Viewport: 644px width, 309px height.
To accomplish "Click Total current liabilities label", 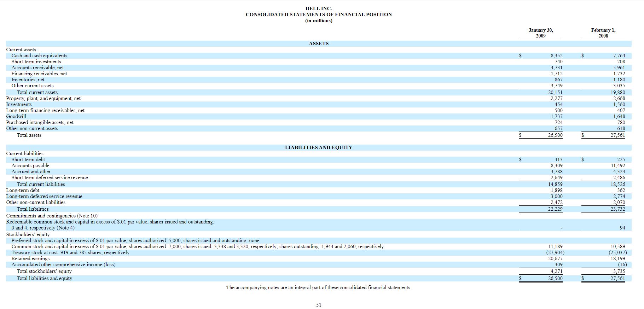I will (41, 184).
